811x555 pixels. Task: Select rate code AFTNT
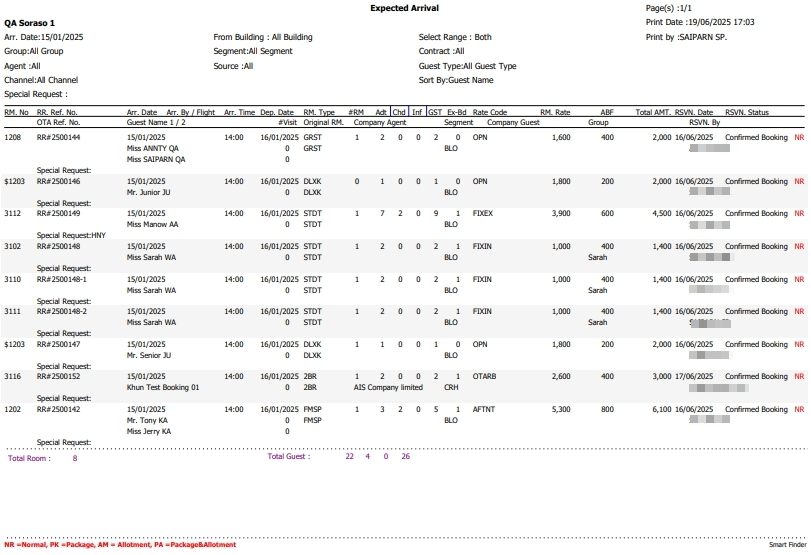pyautogui.click(x=484, y=410)
